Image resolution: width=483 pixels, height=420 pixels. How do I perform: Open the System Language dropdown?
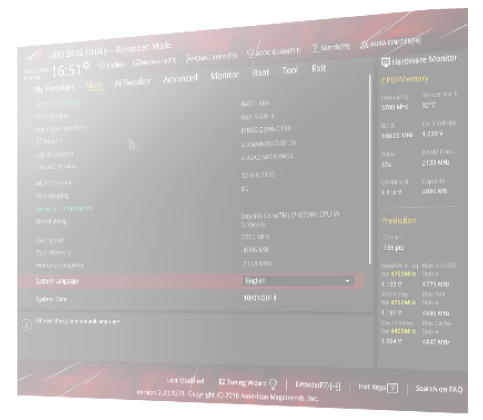click(x=298, y=281)
